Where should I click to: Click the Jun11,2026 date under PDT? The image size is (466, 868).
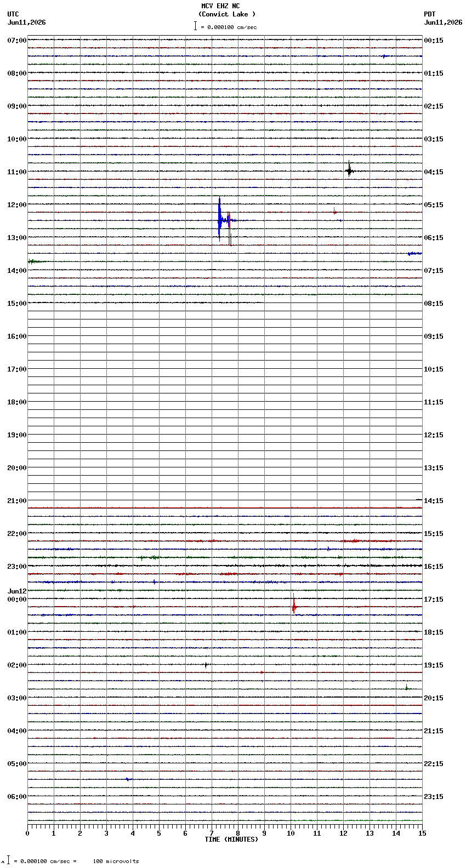click(x=443, y=22)
